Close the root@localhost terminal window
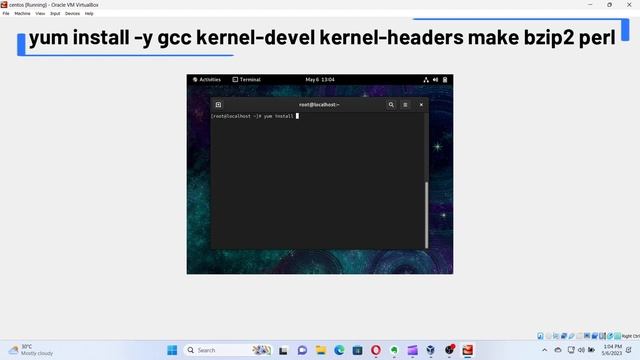This screenshot has width=640, height=360. (x=421, y=105)
